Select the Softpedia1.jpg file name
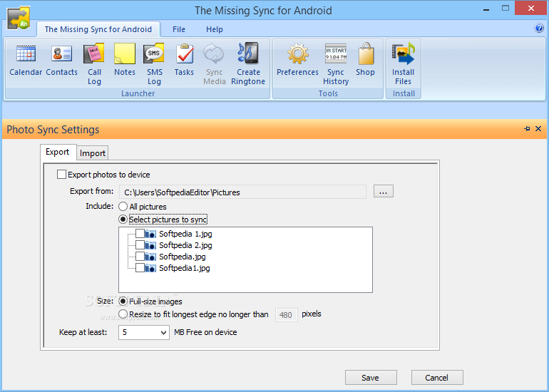Screen dimensions: 549x392 [x=185, y=268]
